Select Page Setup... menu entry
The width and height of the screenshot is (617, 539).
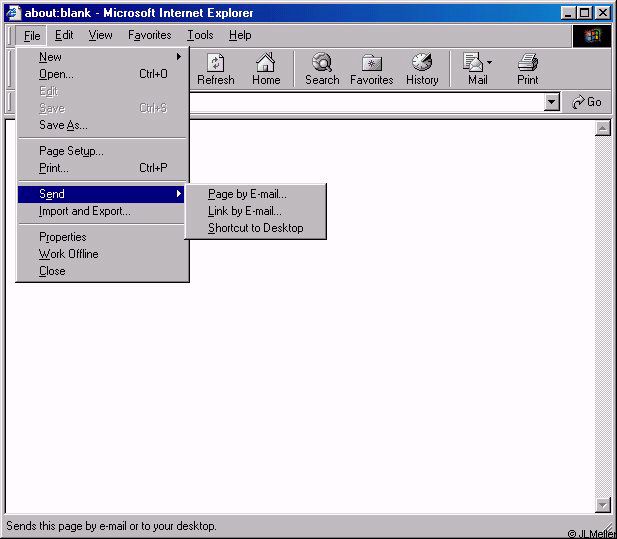102,151
